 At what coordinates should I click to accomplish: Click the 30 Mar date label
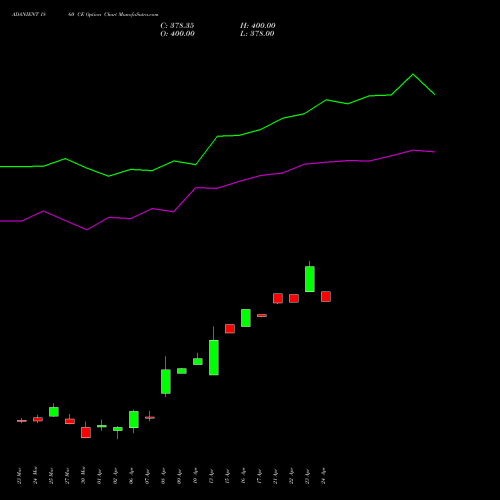[83, 476]
